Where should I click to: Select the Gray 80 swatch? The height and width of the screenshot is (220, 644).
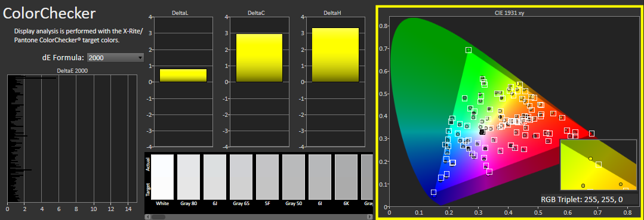(189, 177)
